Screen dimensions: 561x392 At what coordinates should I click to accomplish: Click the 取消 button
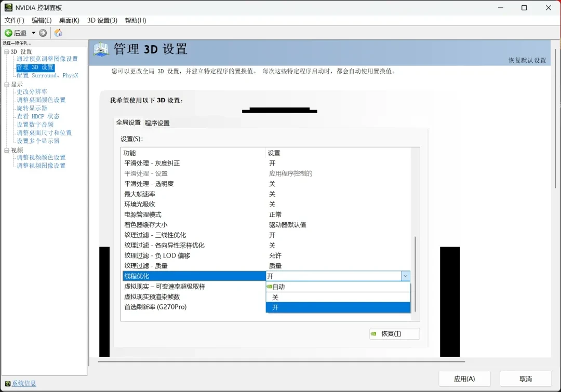pyautogui.click(x=525, y=379)
